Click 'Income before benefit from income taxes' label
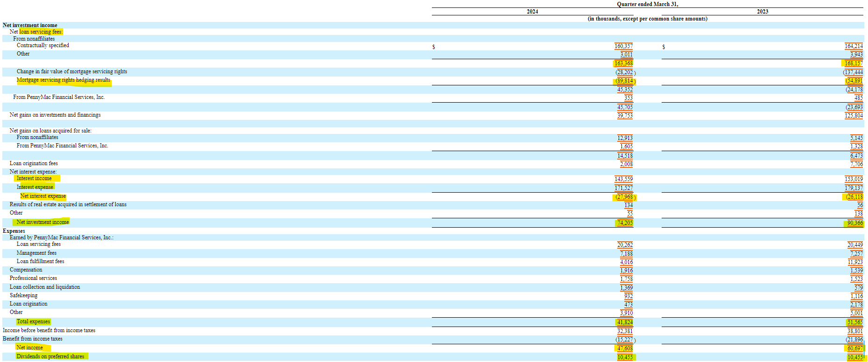The image size is (868, 362). (49, 330)
